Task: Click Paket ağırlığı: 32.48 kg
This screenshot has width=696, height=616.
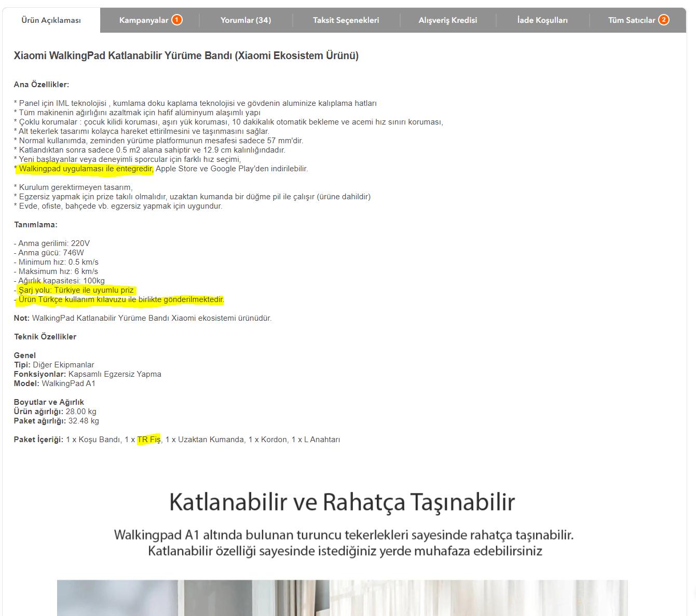Action: coord(56,421)
